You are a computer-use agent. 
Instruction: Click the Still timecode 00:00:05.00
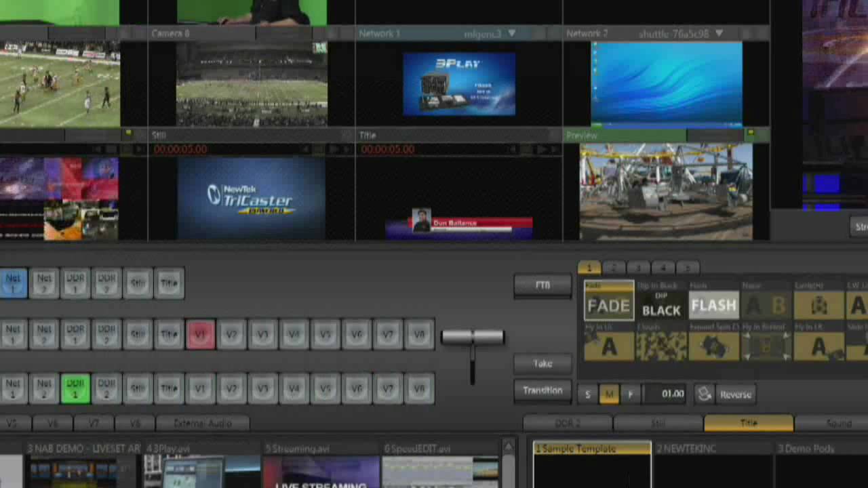click(x=180, y=149)
